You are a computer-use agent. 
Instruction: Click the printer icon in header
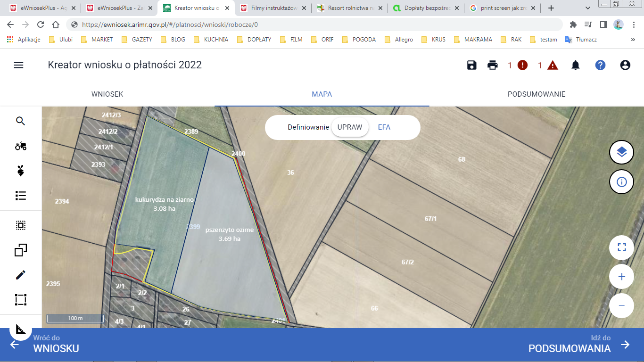(x=493, y=65)
